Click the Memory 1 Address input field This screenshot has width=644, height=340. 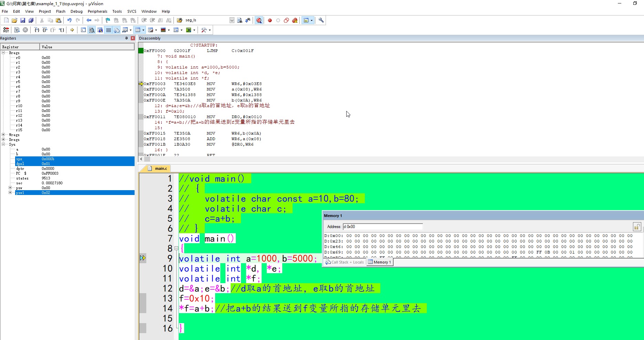click(382, 227)
